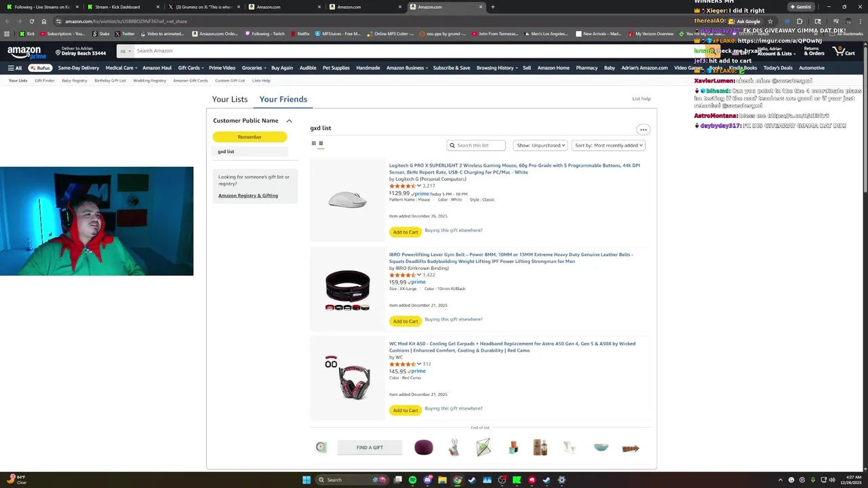Open the List help link
Viewport: 868px width, 488px height.
(642, 99)
